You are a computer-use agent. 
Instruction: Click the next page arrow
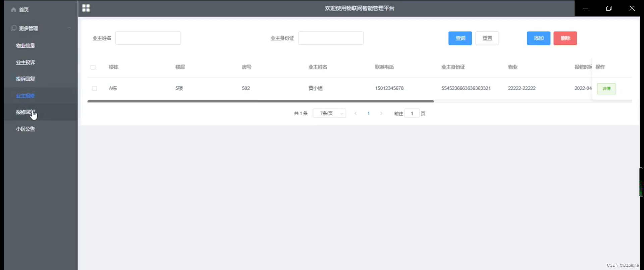click(381, 114)
